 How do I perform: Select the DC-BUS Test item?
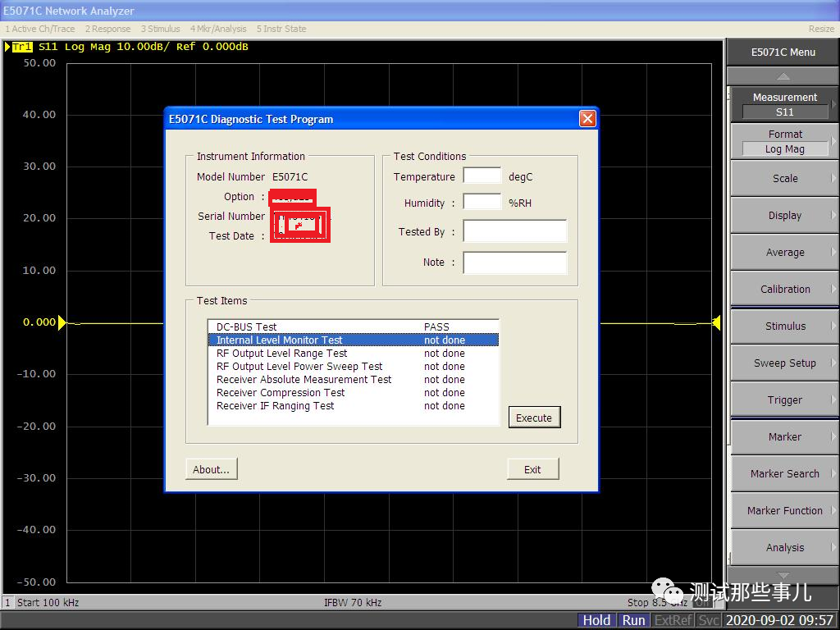pos(354,326)
